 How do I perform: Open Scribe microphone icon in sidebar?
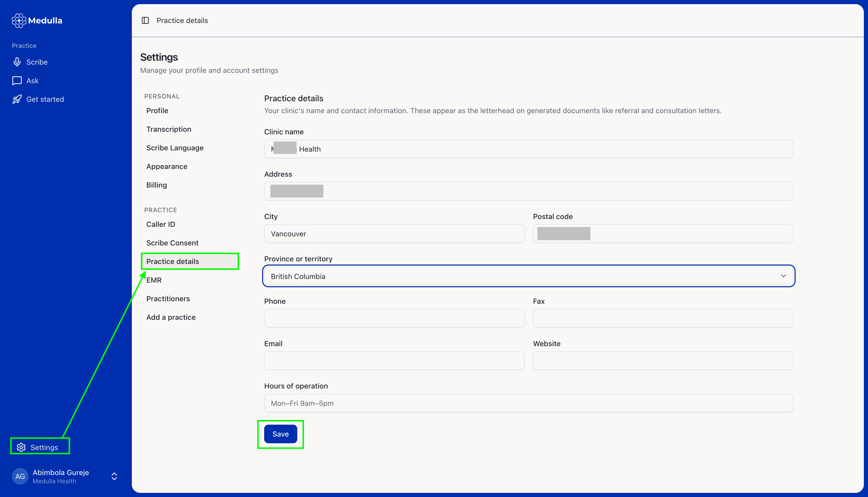(x=17, y=62)
